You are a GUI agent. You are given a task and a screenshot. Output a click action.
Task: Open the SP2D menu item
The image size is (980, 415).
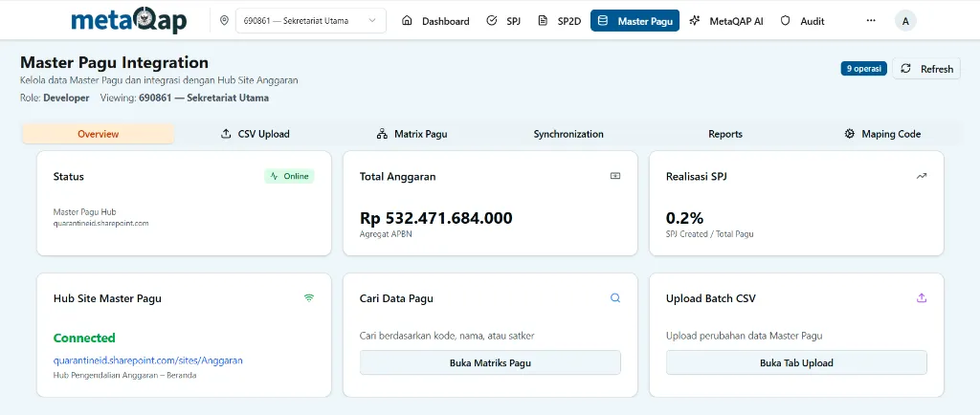pos(559,21)
